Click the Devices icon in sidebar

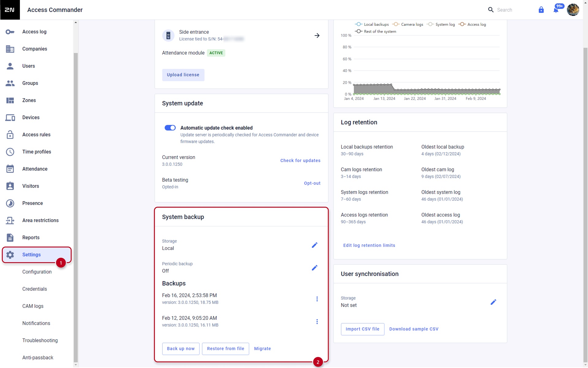click(10, 118)
